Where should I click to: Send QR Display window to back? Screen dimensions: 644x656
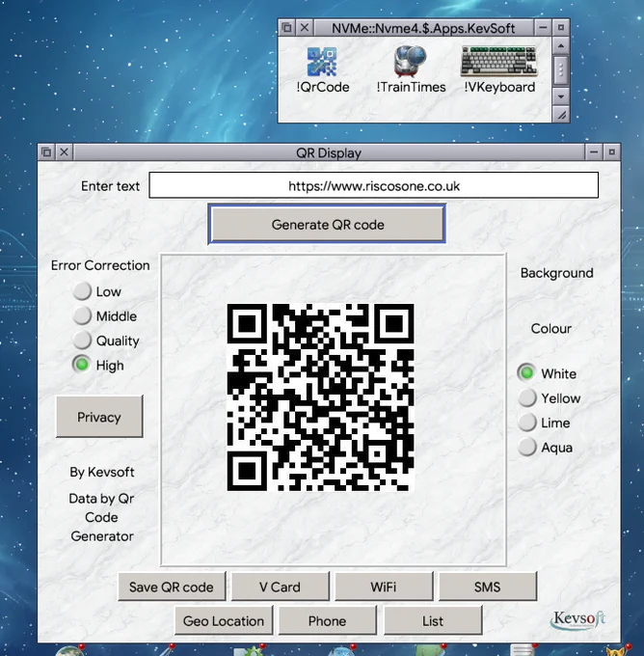click(x=46, y=152)
